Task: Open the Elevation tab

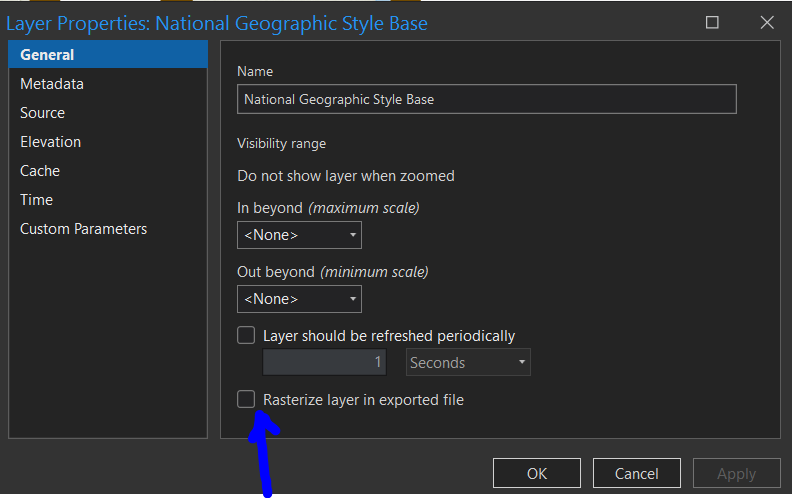Action: coord(50,142)
